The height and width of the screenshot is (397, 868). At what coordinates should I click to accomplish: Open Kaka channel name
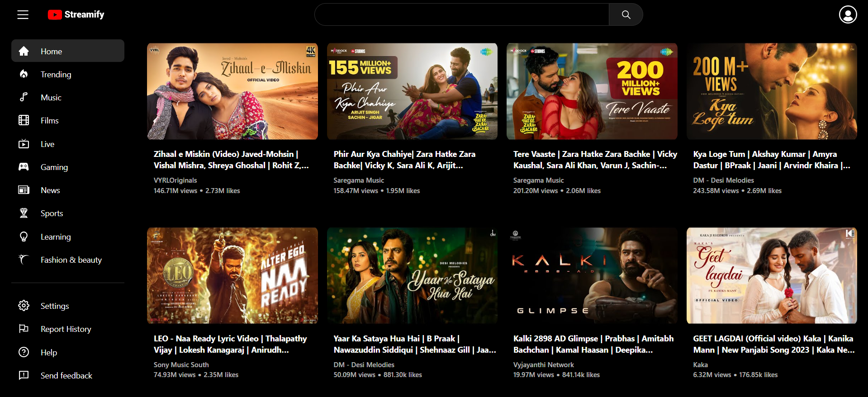point(700,364)
